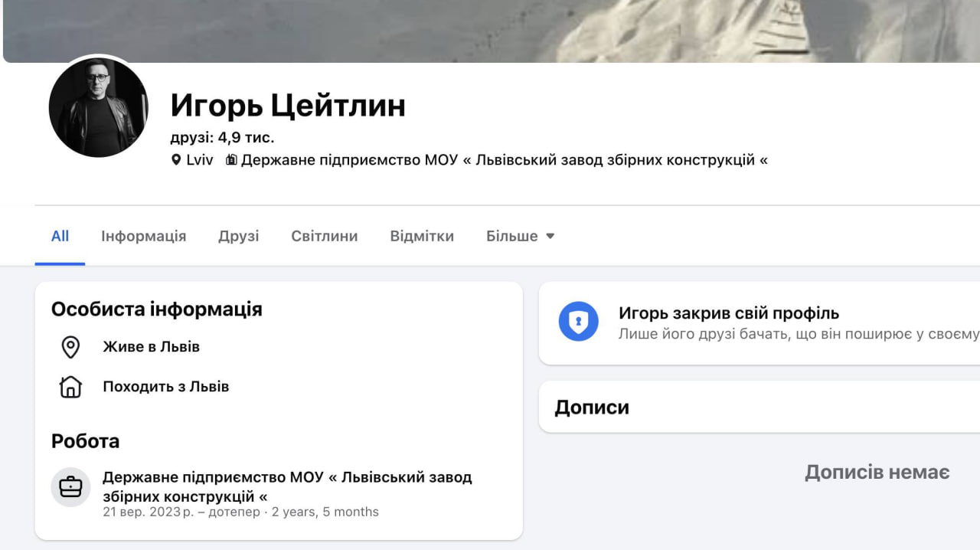The width and height of the screenshot is (980, 550).
Task: Open the cover photo at top
Action: (492, 31)
